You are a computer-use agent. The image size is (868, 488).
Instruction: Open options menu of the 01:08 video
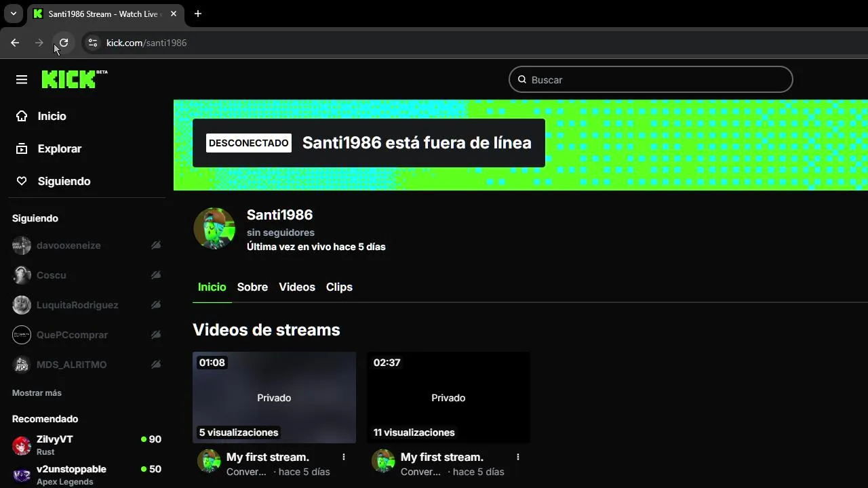pyautogui.click(x=344, y=457)
